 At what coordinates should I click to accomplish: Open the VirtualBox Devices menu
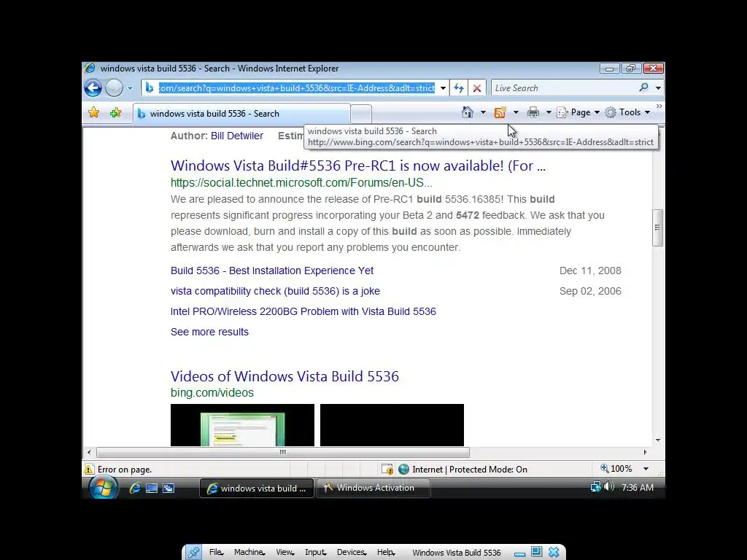tap(352, 553)
